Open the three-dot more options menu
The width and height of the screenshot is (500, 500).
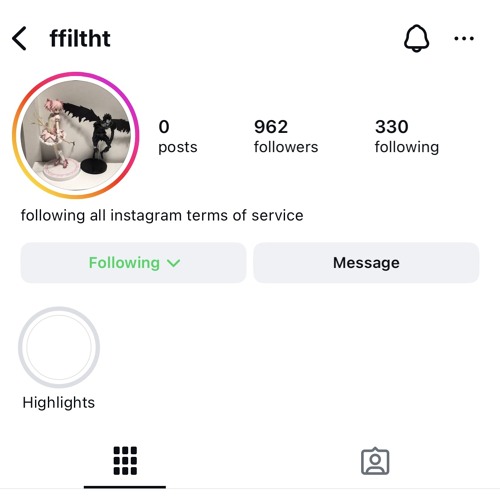tap(464, 39)
